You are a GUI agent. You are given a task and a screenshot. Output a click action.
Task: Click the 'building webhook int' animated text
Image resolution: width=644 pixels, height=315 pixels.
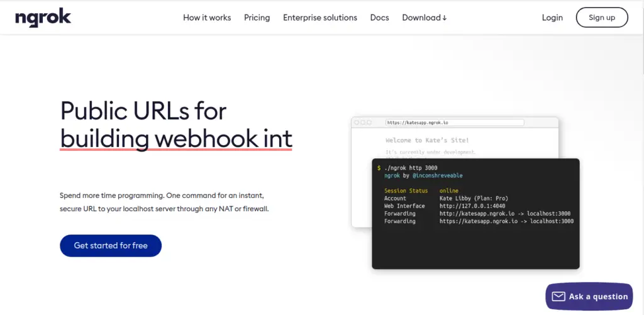(x=176, y=139)
